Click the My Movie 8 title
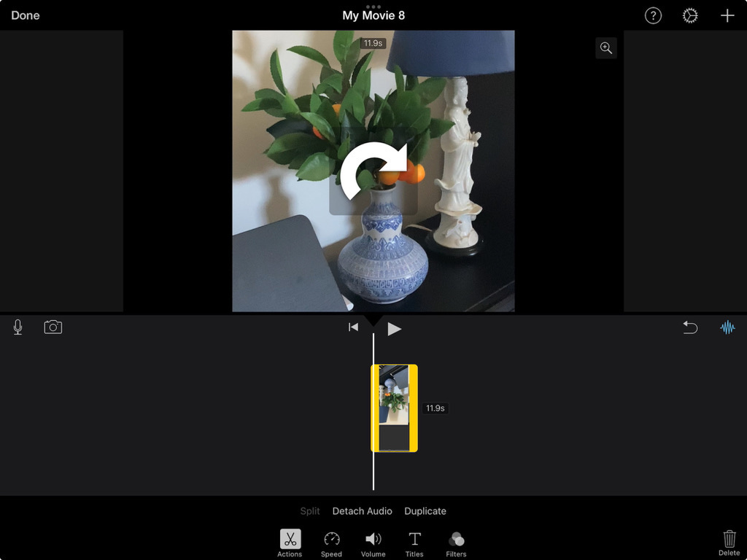 click(x=373, y=15)
